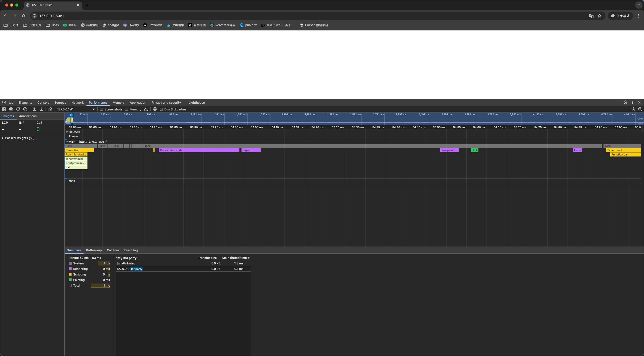Check Dim 3rd parties option
The width and height of the screenshot is (644, 356).
pos(161,109)
